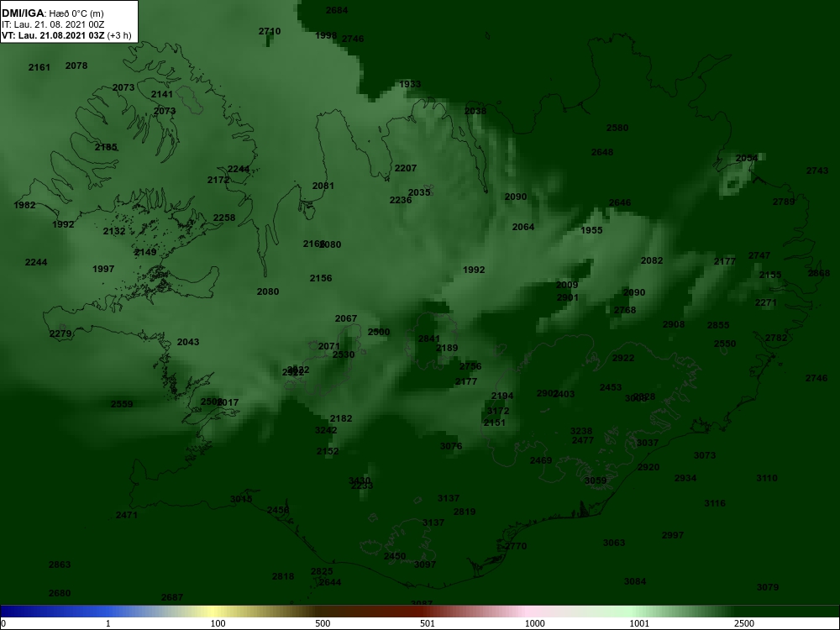Click the color scale label '2500'

pyautogui.click(x=743, y=623)
